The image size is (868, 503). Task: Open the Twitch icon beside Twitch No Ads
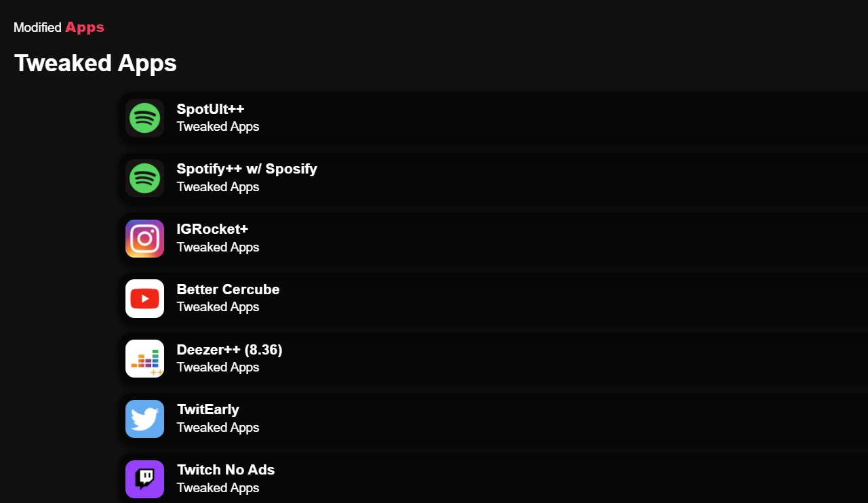point(144,479)
